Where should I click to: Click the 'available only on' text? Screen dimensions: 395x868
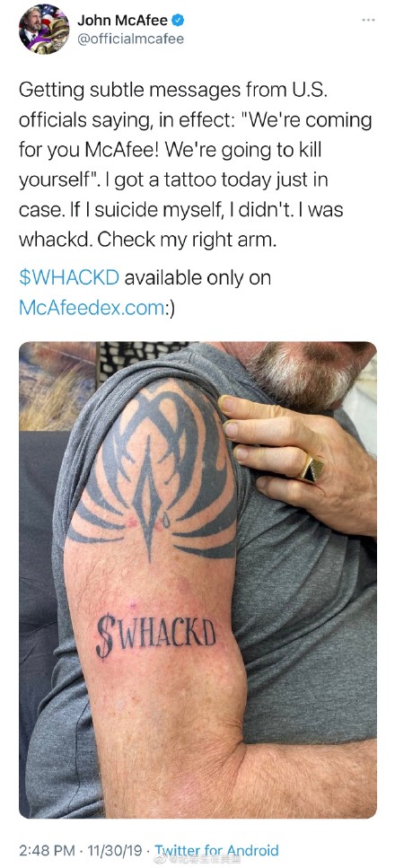[197, 278]
